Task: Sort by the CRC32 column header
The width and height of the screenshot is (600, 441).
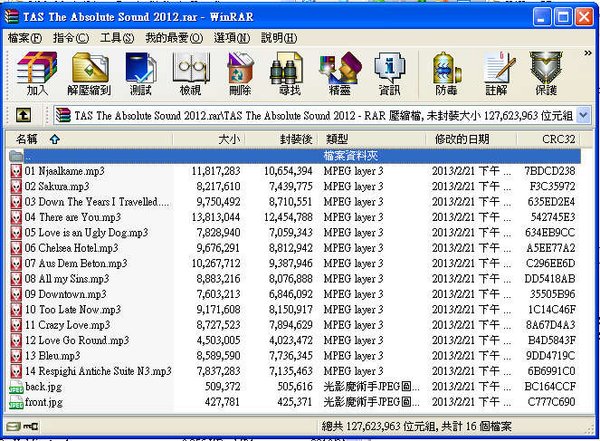Action: coord(548,139)
